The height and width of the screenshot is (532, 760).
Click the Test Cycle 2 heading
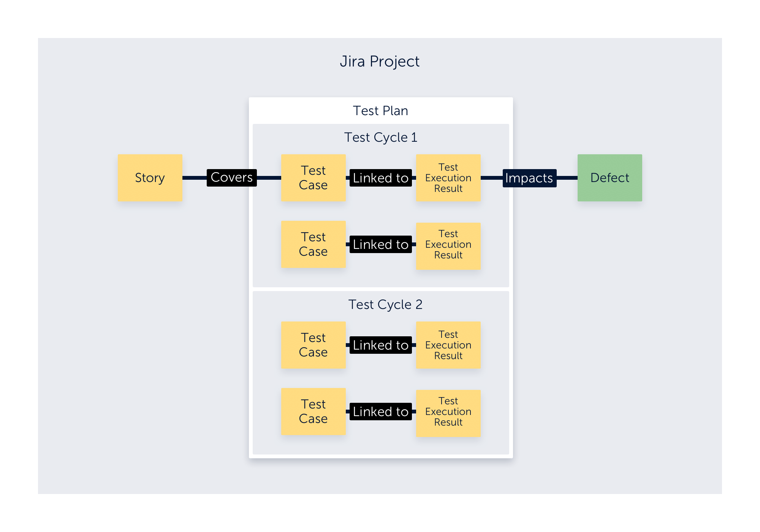(385, 304)
